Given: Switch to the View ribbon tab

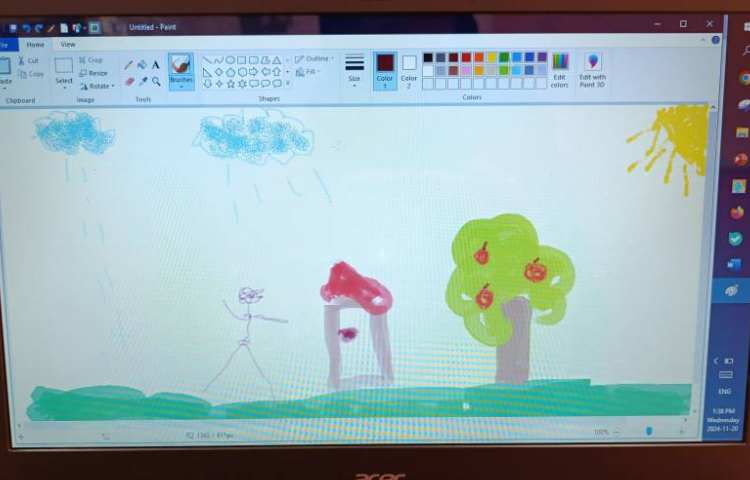Looking at the screenshot, I should pos(68,44).
